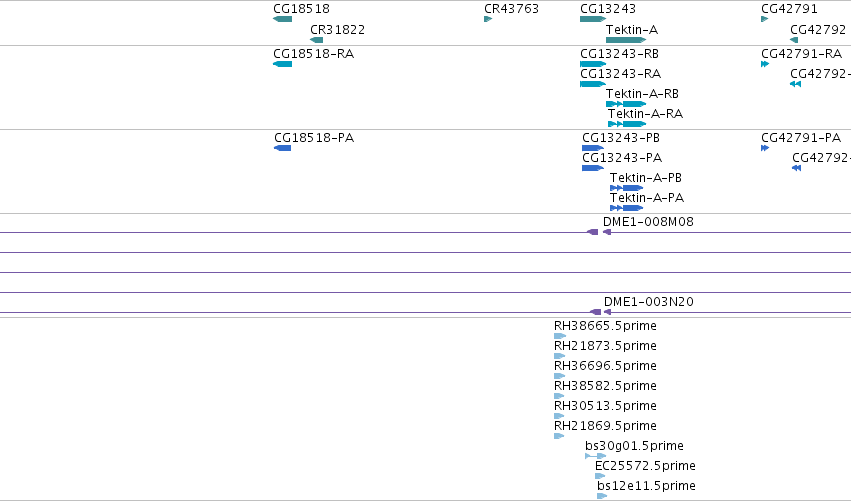Click the CG13243-PB label text
Viewport: 851px width, 501px height.
pyautogui.click(x=621, y=138)
